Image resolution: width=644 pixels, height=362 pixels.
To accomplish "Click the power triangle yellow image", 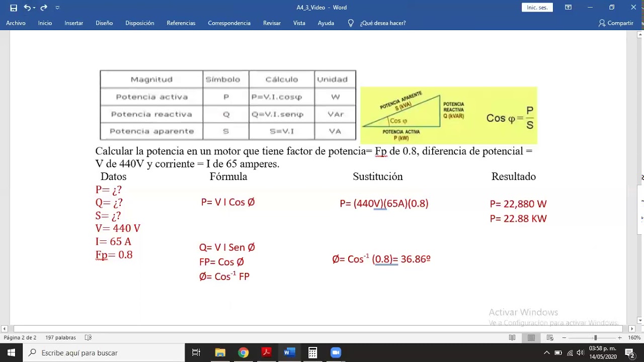I will [449, 115].
